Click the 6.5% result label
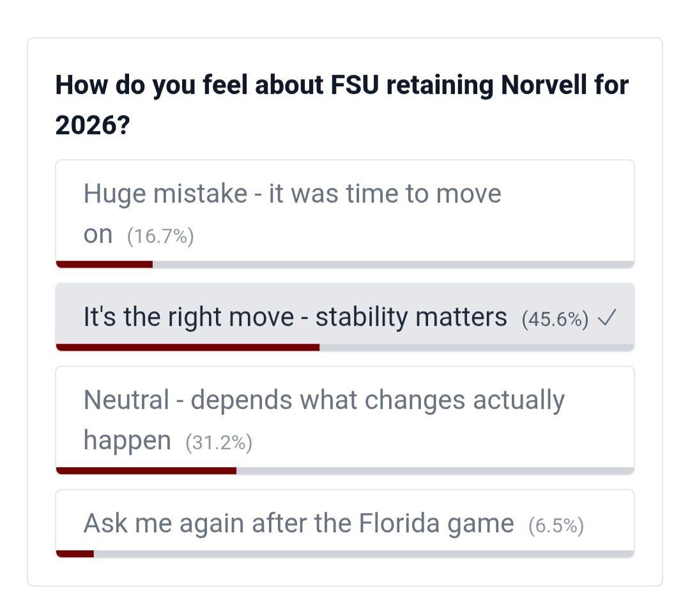This screenshot has height=616, width=690. 556,526
